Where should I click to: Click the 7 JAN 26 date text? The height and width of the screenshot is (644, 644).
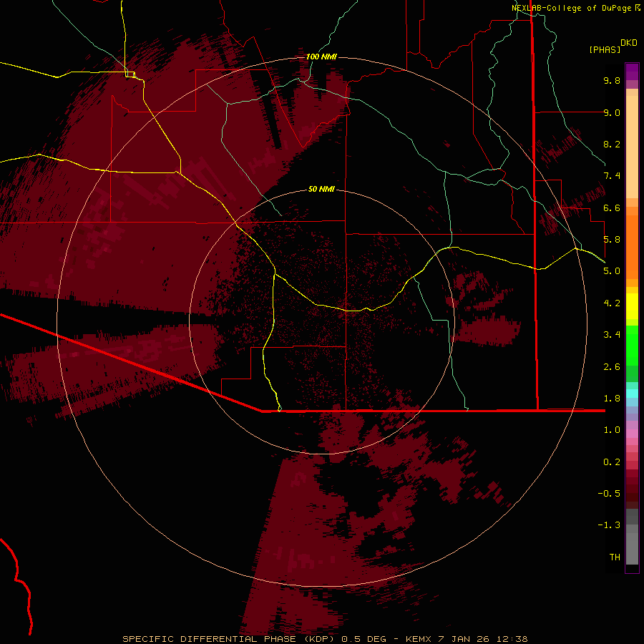pyautogui.click(x=464, y=639)
